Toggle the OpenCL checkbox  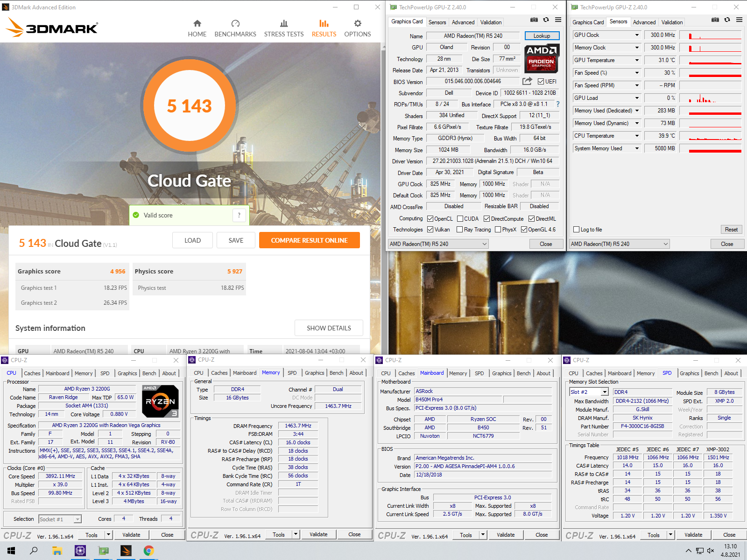[x=430, y=219]
